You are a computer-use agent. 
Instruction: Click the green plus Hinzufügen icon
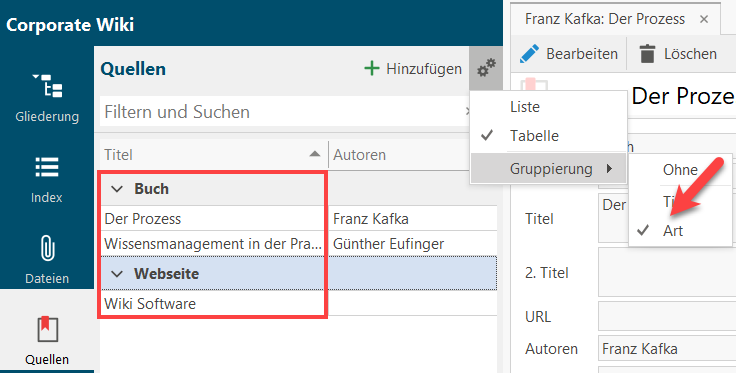tap(372, 69)
